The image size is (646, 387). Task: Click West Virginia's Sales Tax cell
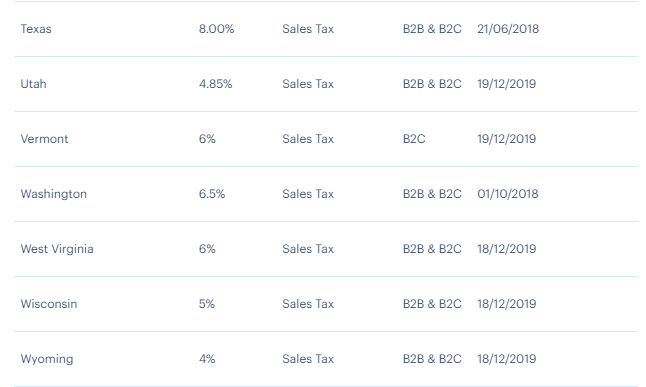point(308,249)
